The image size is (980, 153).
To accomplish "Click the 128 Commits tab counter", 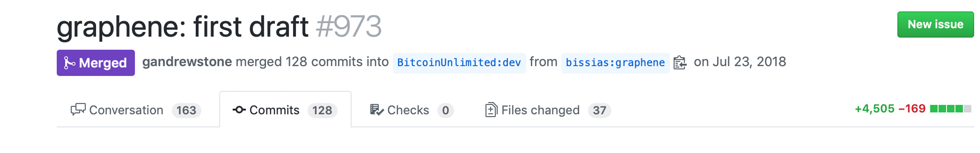I will 322,110.
